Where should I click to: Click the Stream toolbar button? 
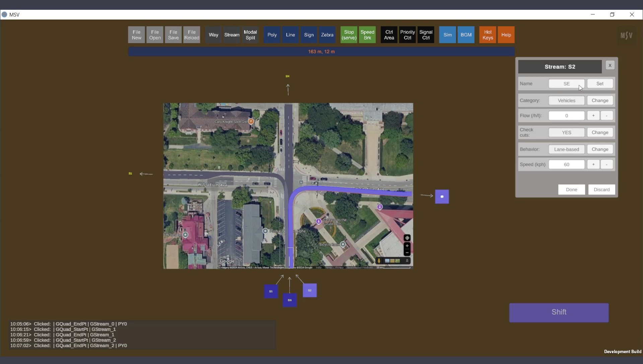coord(232,35)
